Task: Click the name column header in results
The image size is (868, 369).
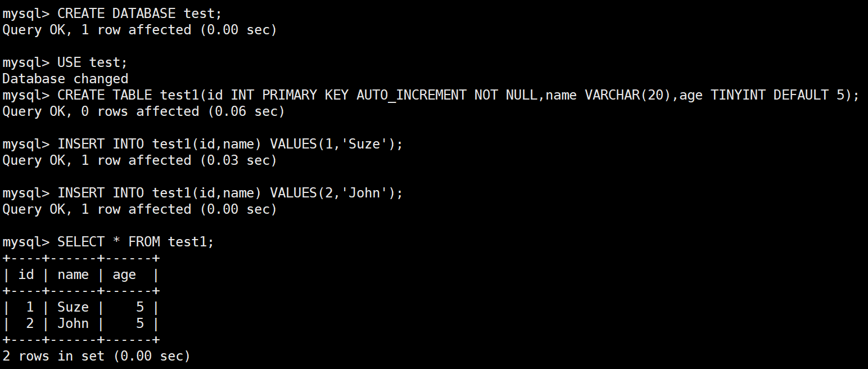Action: [x=73, y=274]
